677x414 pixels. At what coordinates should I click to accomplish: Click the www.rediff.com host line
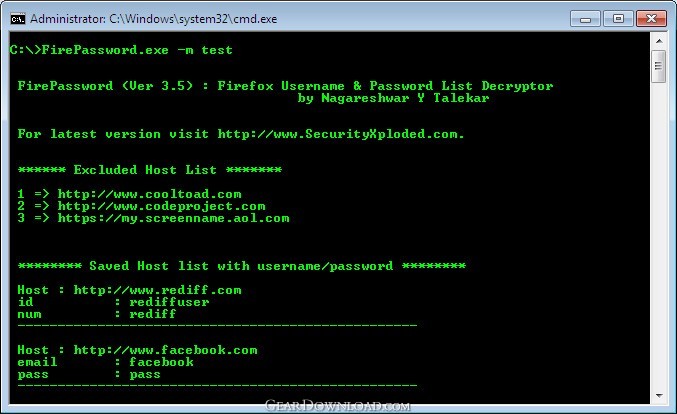130,290
